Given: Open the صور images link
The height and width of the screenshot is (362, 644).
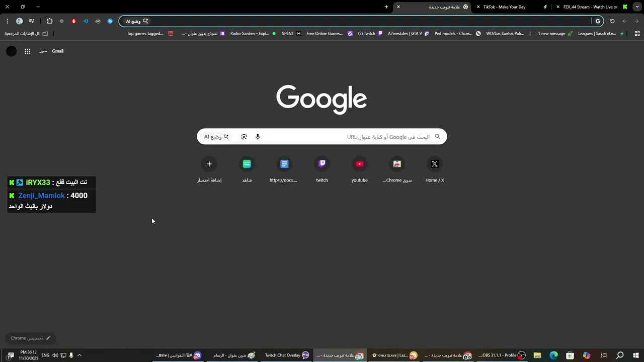Looking at the screenshot, I should [x=43, y=51].
